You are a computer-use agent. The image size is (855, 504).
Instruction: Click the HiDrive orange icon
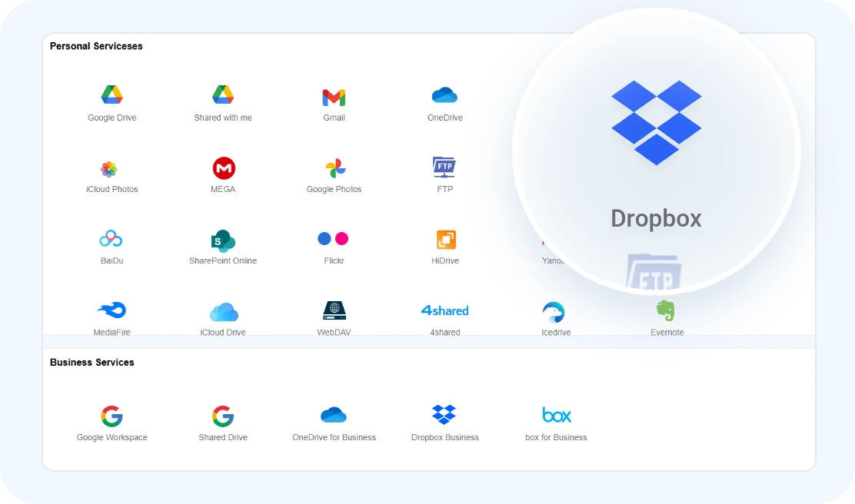tap(446, 240)
